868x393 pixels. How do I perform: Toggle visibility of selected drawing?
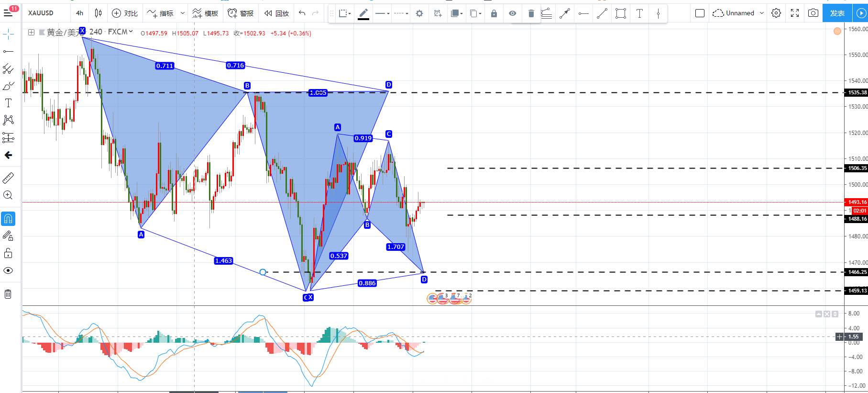513,13
